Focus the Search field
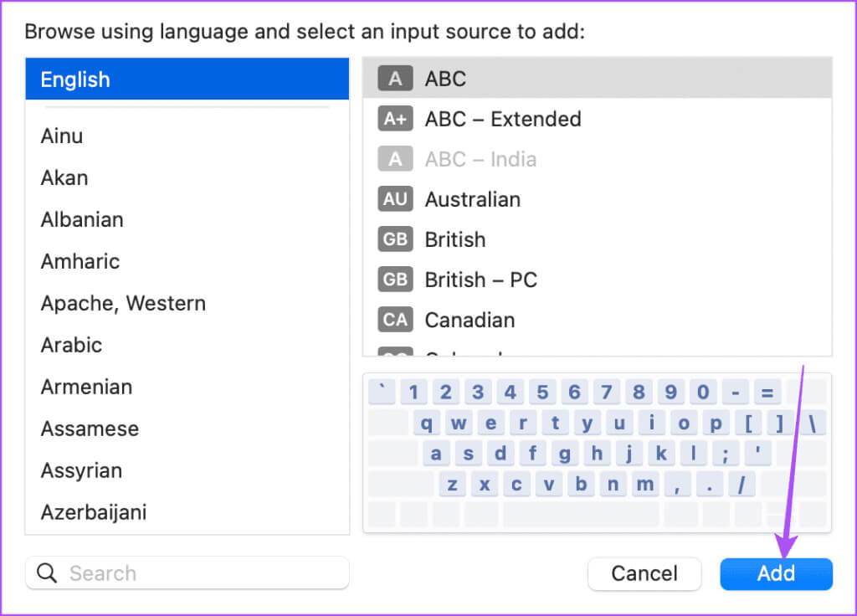The image size is (857, 616). (187, 573)
